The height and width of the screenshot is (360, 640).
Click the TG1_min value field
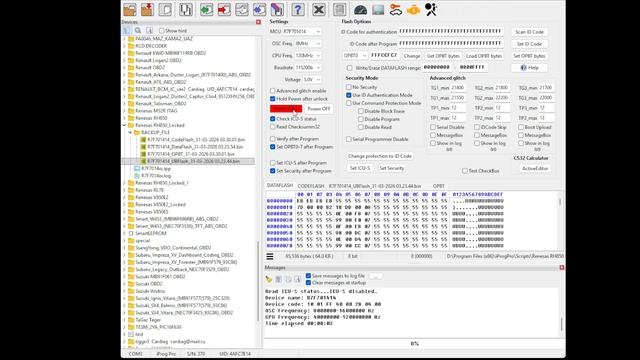pyautogui.click(x=458, y=88)
